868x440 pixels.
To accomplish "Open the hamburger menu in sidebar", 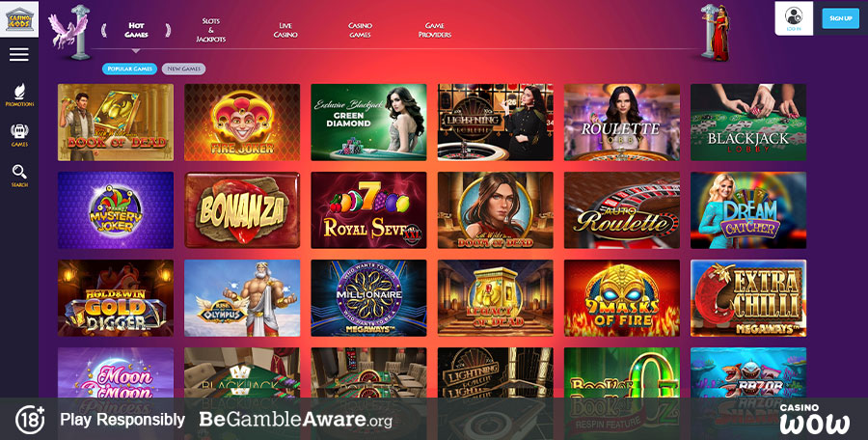I will point(19,54).
